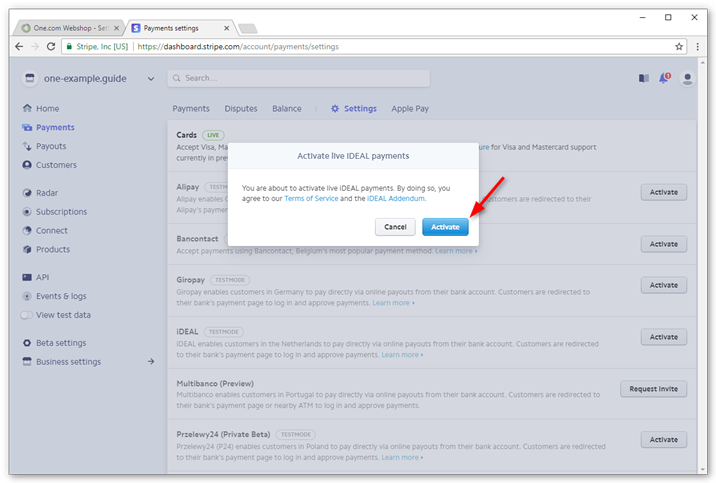Switch to the Disputes tab

(240, 108)
